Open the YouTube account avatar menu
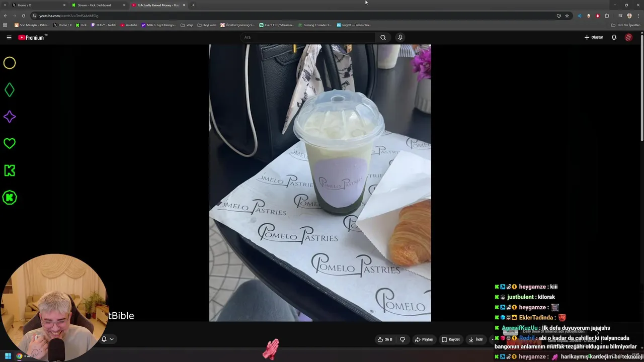The image size is (644, 362). [x=628, y=37]
